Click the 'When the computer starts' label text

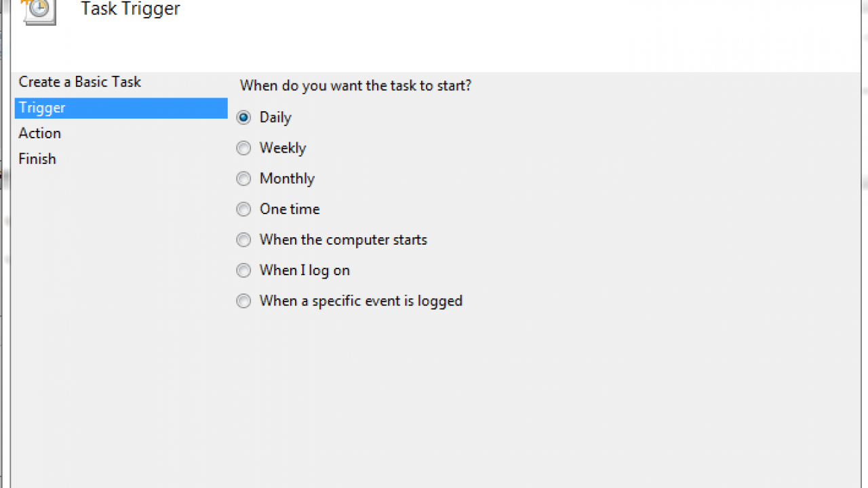coord(343,240)
